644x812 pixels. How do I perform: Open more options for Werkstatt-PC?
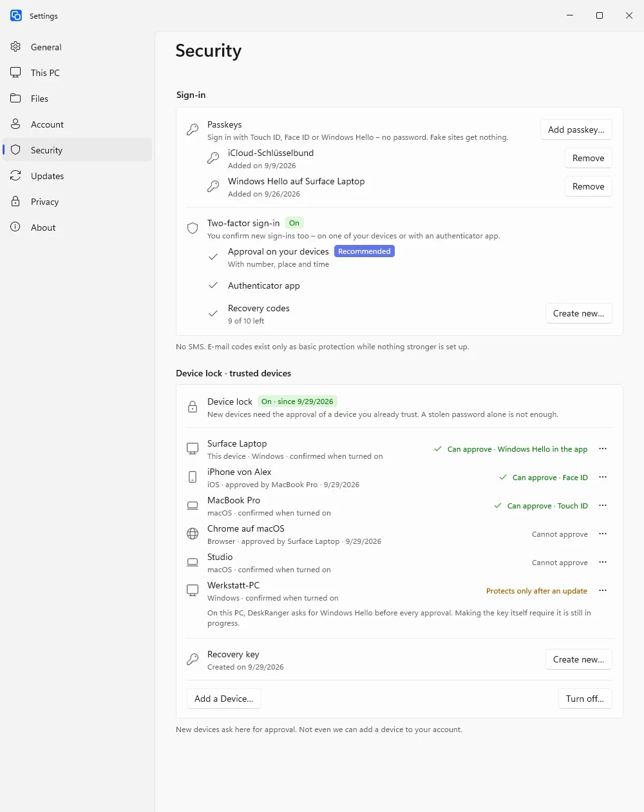(x=603, y=590)
